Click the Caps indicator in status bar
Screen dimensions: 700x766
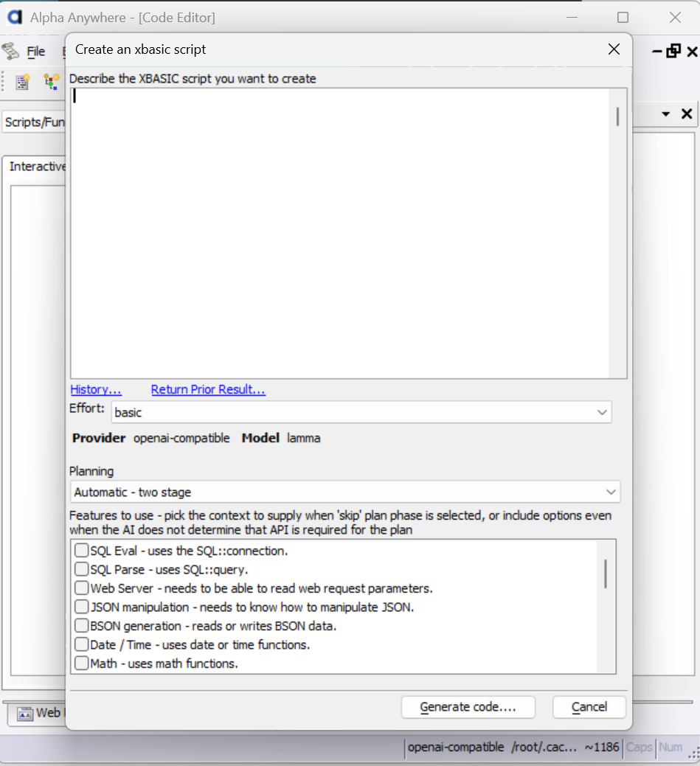coord(639,748)
